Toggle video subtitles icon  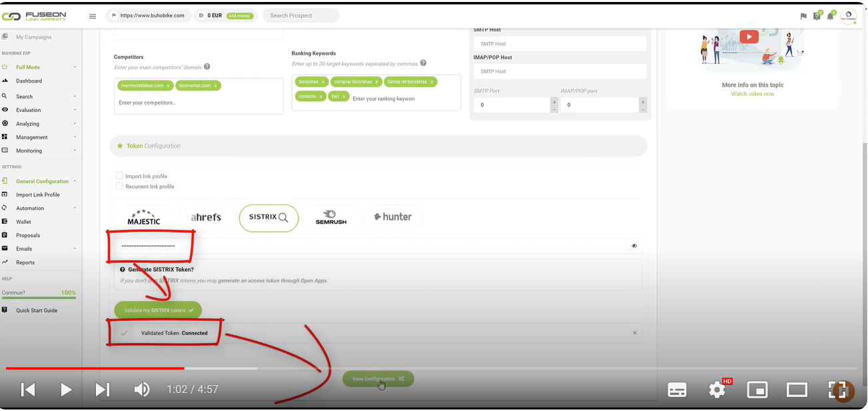click(x=677, y=390)
